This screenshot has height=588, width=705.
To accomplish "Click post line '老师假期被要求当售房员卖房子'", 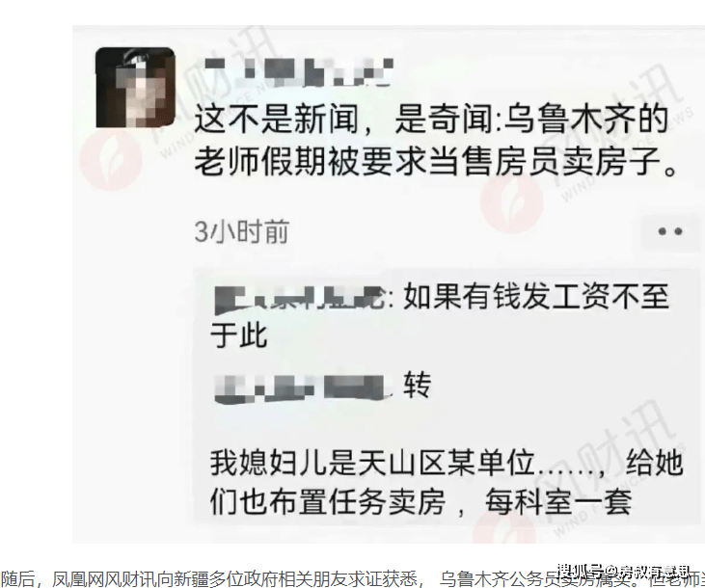I will [435, 161].
